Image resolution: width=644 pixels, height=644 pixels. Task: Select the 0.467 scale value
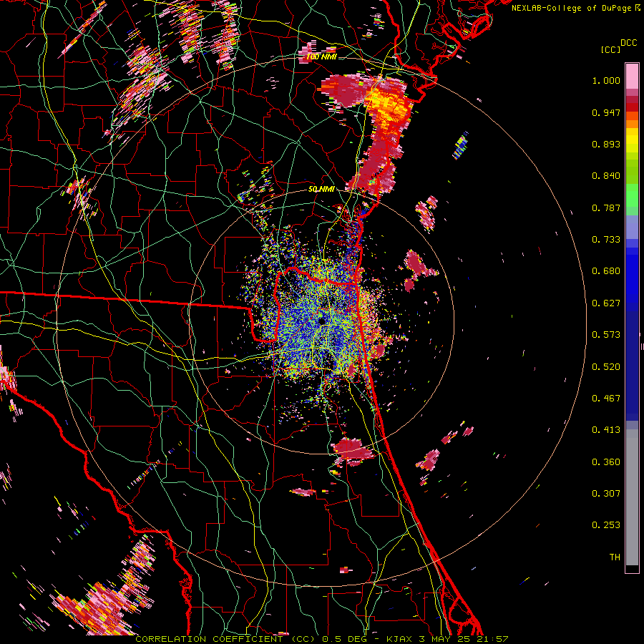click(x=606, y=399)
